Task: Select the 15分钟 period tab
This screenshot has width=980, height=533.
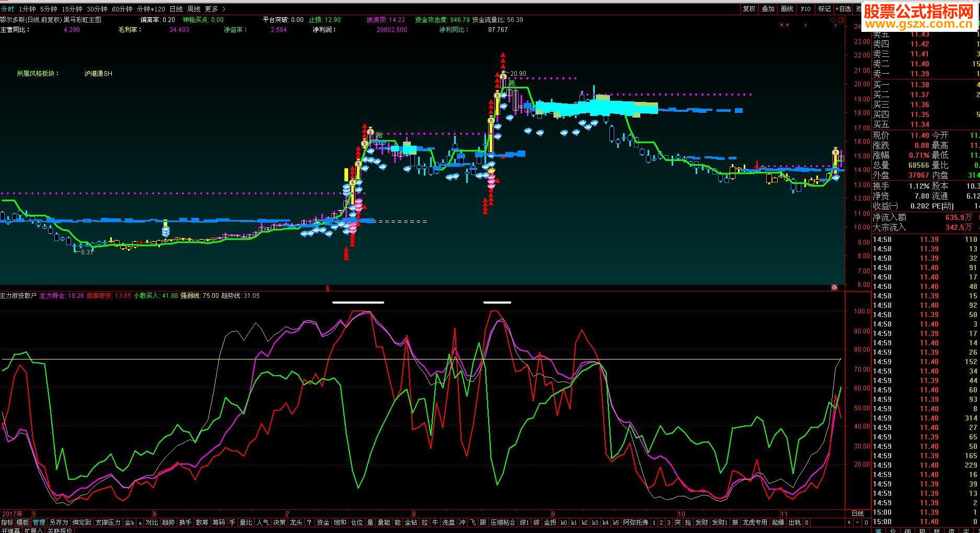Action: tap(72, 9)
